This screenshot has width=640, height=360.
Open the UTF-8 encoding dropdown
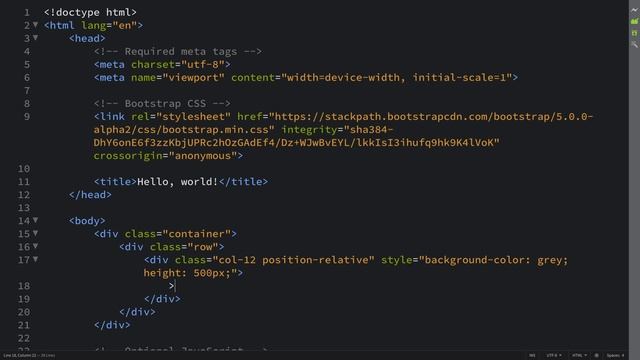click(553, 356)
